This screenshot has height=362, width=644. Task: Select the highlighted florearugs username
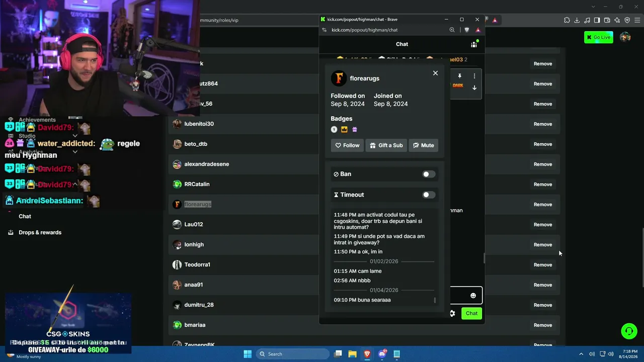[198, 204]
